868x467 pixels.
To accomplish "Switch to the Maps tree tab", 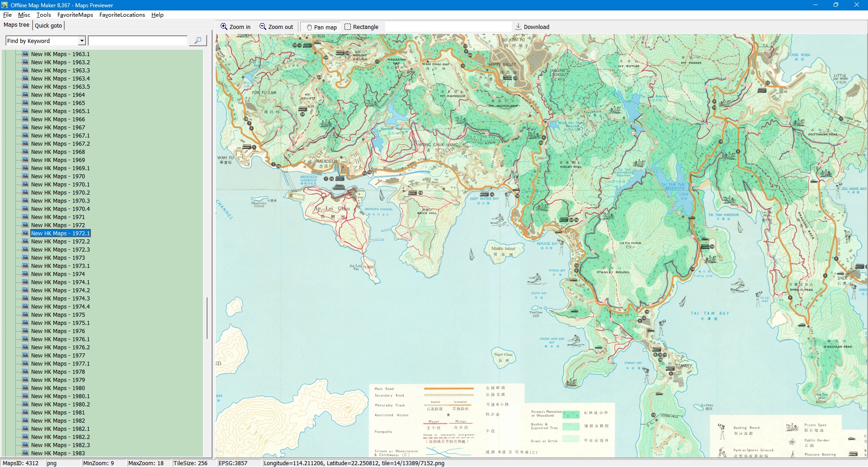I will (16, 25).
